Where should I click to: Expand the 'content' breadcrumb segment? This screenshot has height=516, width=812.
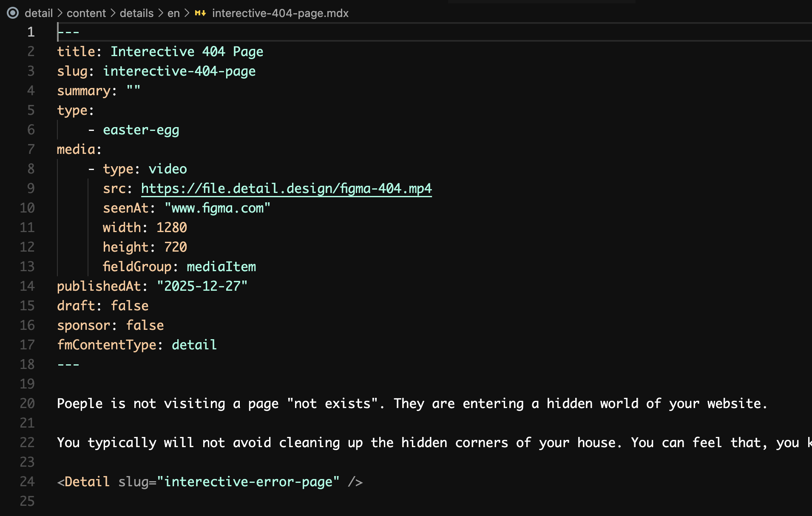[x=86, y=13]
